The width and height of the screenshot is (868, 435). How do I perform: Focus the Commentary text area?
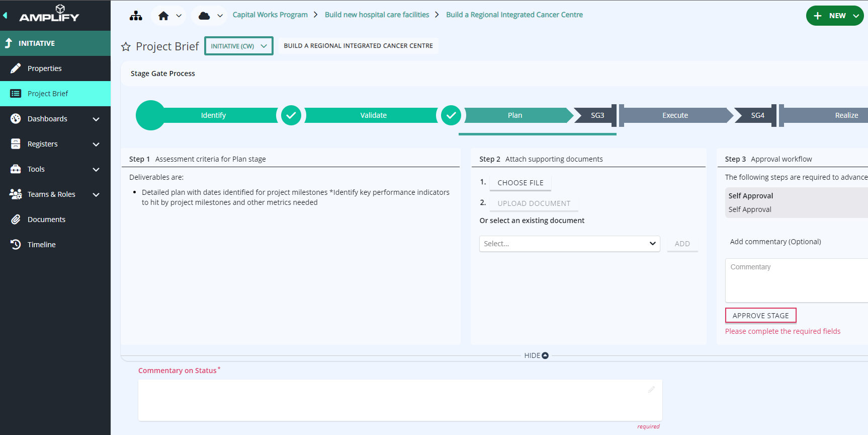click(797, 280)
